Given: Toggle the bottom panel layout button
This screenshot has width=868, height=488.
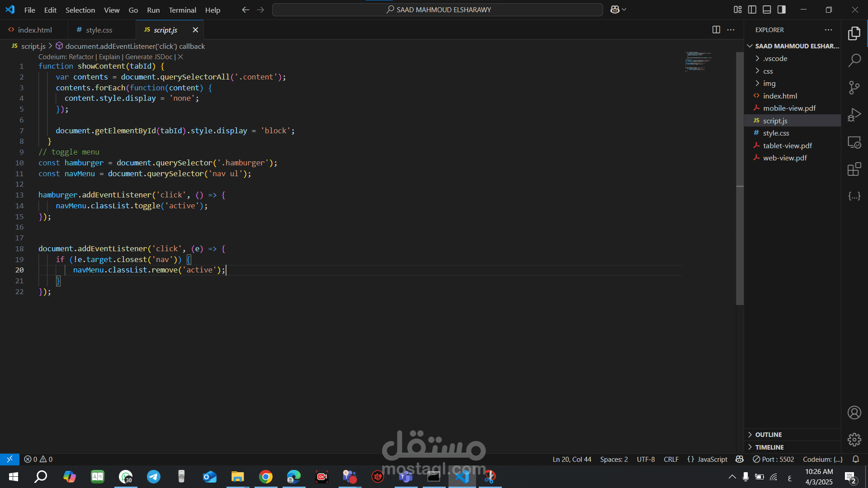Looking at the screenshot, I should coord(767,9).
